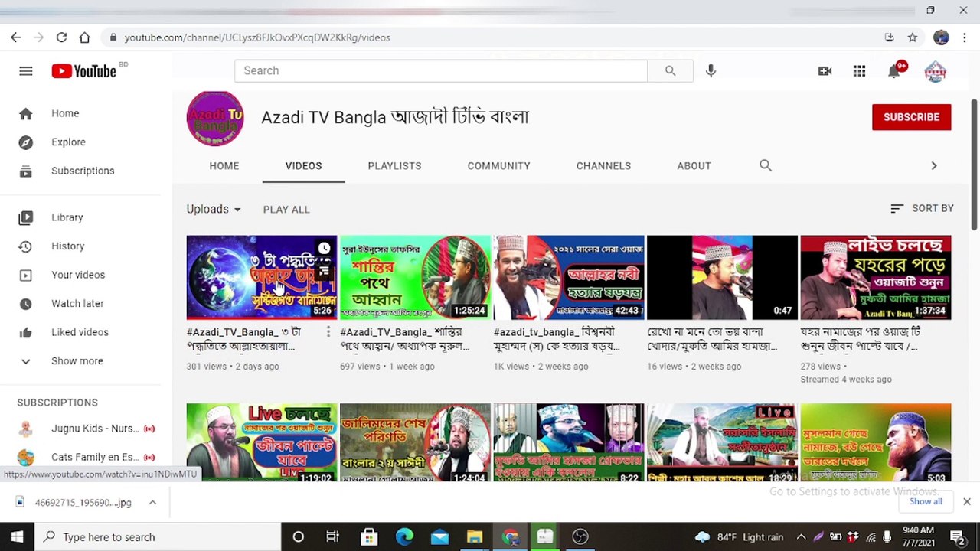The image size is (980, 551).
Task: Click the magnifier search button
Action: pos(670,70)
